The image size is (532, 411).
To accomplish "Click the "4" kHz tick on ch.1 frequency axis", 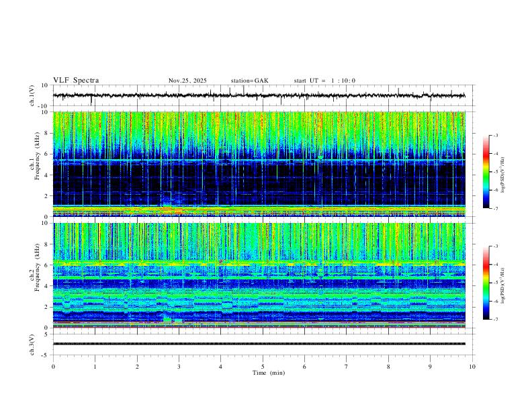I will click(x=46, y=175).
